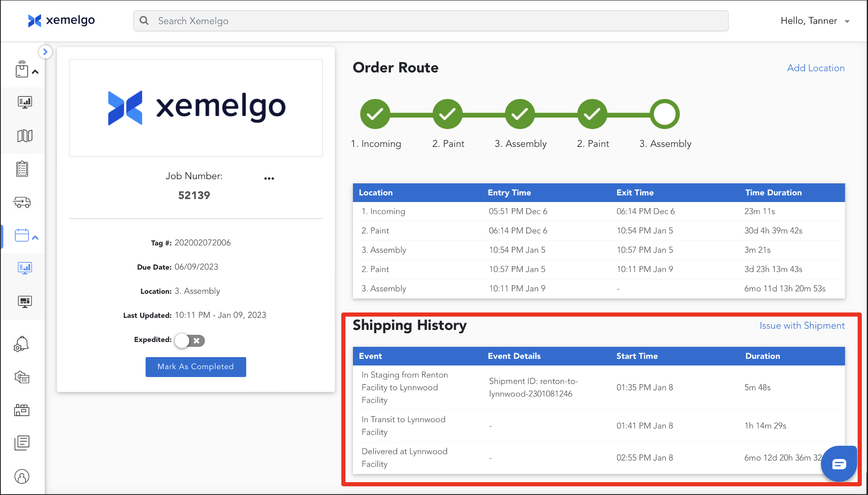Collapse the calendar sidebar section
This screenshot has height=495, width=868.
click(36, 238)
